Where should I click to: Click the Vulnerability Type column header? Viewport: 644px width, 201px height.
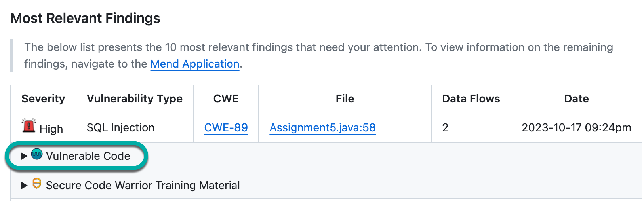point(135,99)
